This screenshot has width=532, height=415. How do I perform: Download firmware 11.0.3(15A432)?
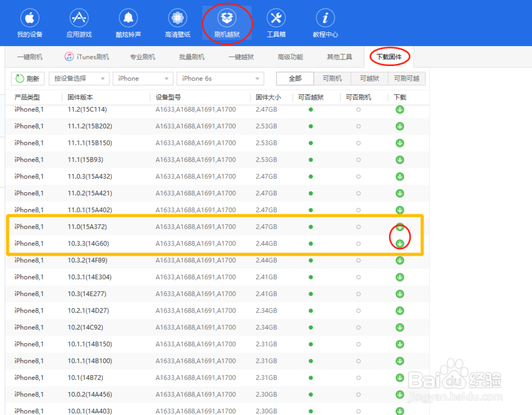[x=400, y=177]
